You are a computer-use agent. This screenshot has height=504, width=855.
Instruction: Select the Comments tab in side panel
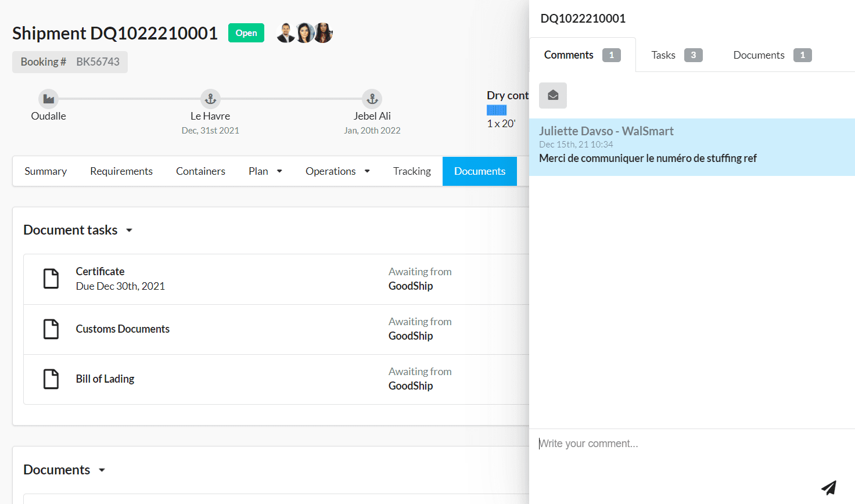(x=583, y=55)
